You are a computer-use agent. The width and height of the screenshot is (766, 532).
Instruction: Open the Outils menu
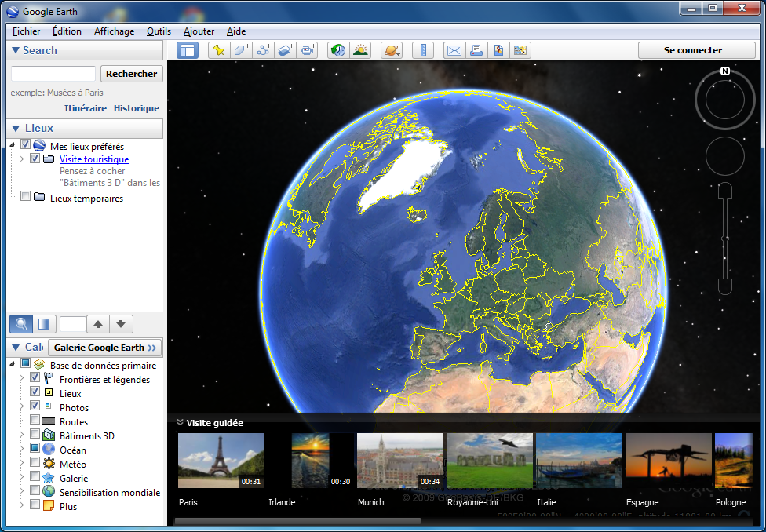(159, 31)
